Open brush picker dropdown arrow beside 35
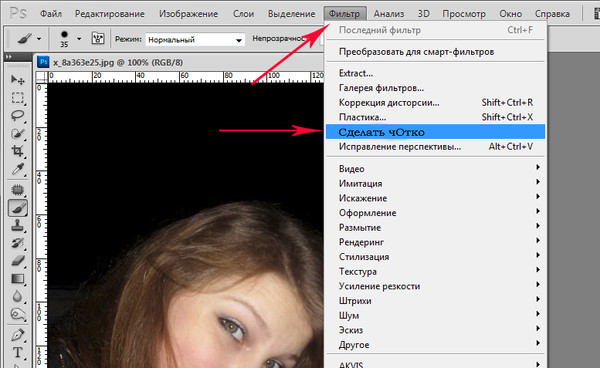 [x=79, y=39]
